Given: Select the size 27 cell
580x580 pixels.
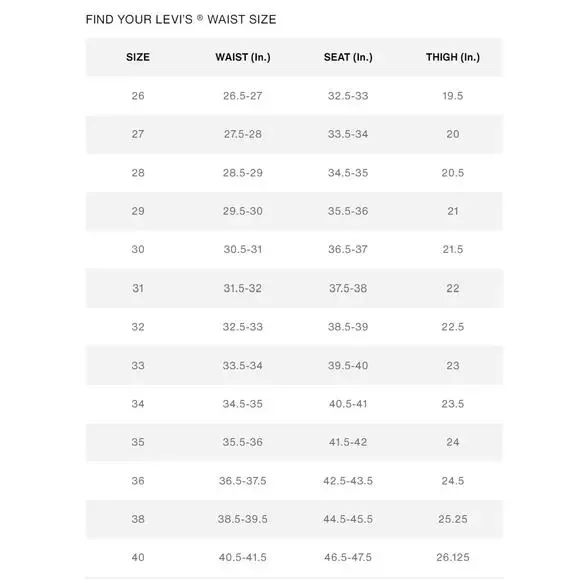Looking at the screenshot, I should (138, 134).
